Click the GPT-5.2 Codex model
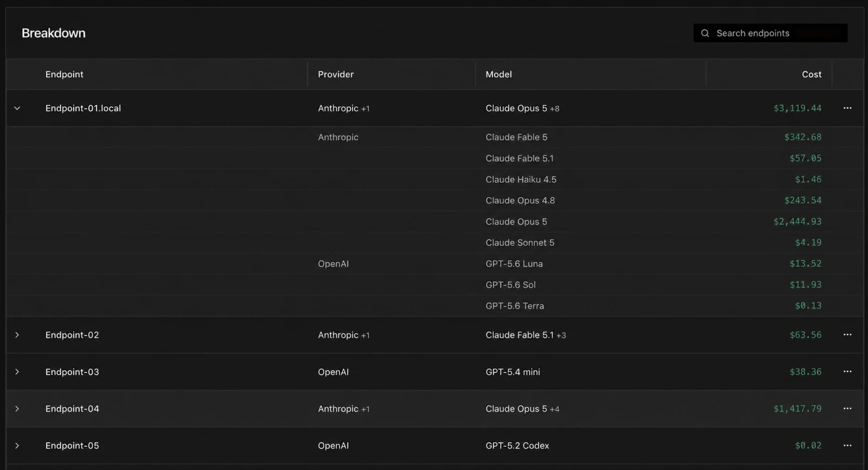The image size is (868, 470). pos(517,446)
